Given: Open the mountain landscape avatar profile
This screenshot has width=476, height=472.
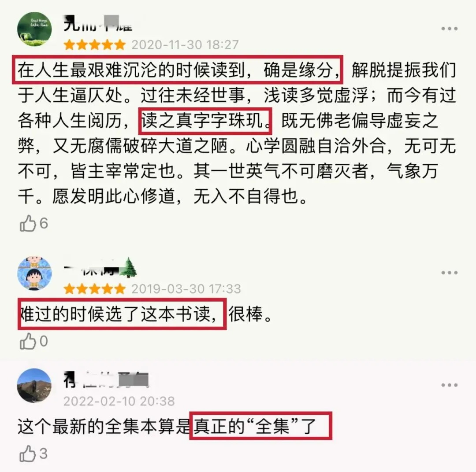Looking at the screenshot, I should [x=34, y=386].
